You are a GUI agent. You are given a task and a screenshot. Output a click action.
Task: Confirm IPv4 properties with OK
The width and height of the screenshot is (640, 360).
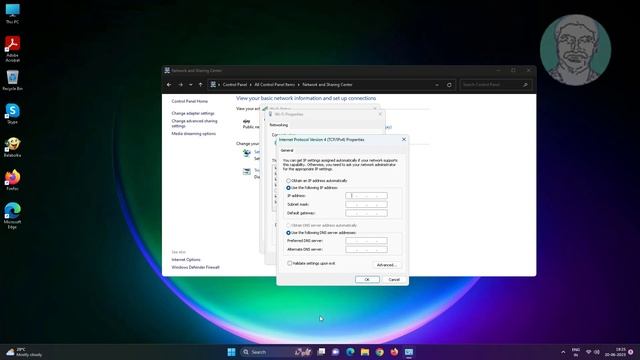367,280
